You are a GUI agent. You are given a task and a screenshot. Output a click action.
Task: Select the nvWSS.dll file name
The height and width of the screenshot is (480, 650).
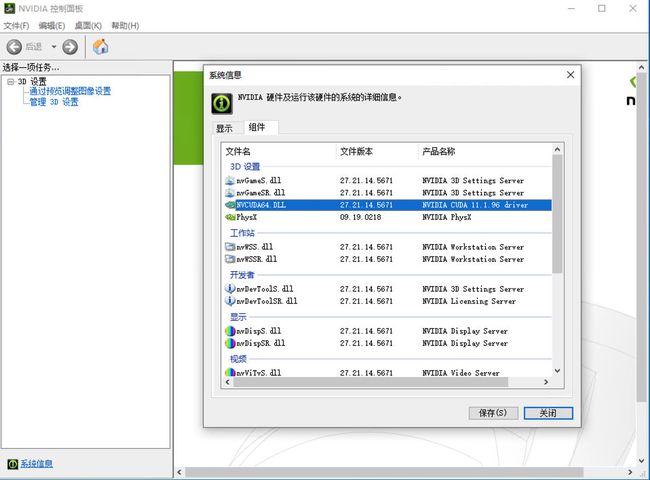[255, 247]
